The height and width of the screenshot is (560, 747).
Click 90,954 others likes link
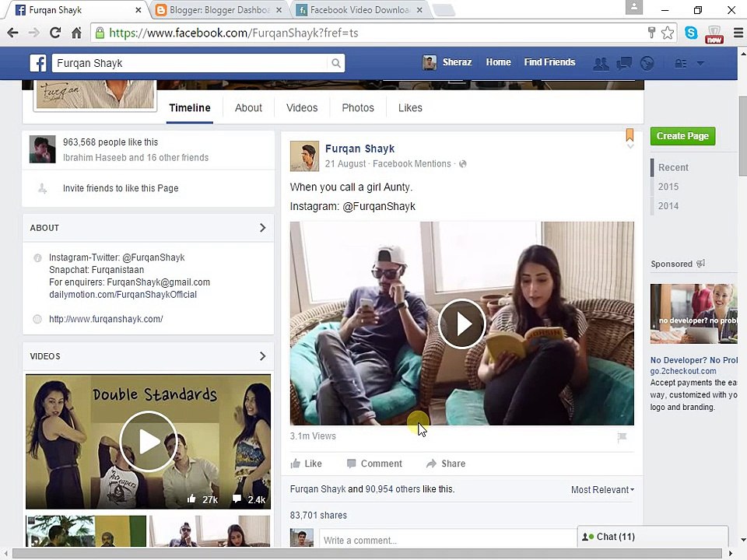coord(394,489)
